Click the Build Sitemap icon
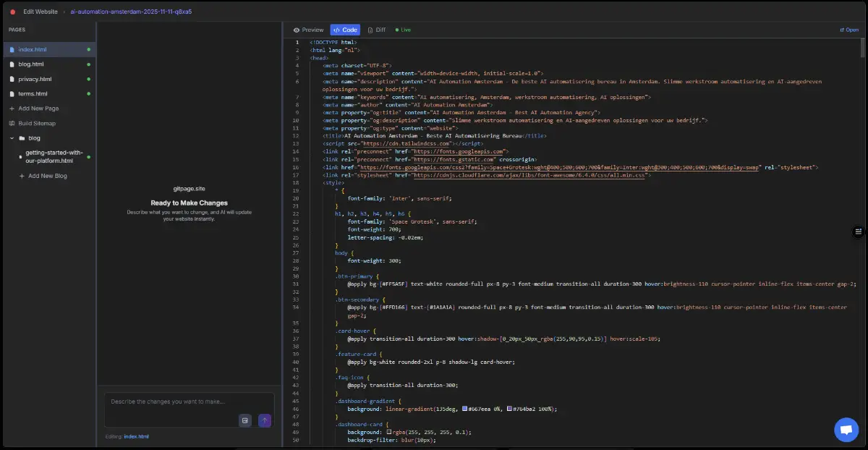Viewport: 868px width, 450px height. click(x=12, y=124)
